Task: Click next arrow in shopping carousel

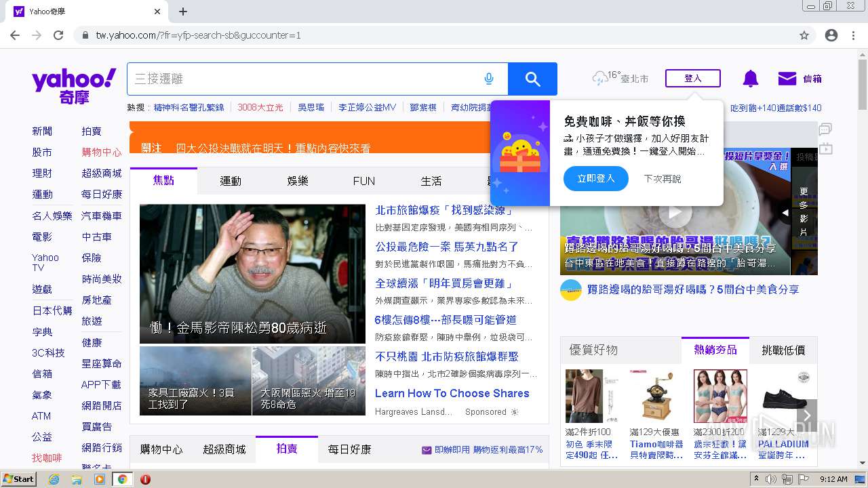Action: (807, 415)
